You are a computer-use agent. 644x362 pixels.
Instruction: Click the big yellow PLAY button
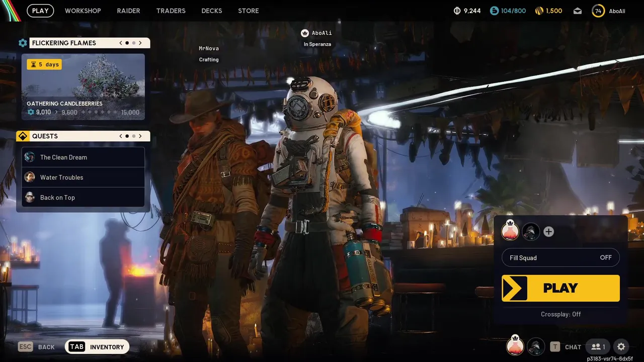tap(560, 288)
